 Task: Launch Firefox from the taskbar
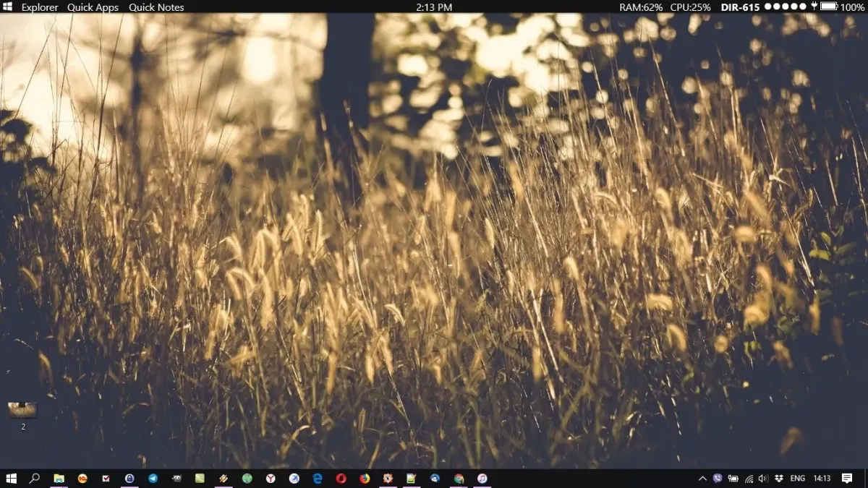point(365,478)
